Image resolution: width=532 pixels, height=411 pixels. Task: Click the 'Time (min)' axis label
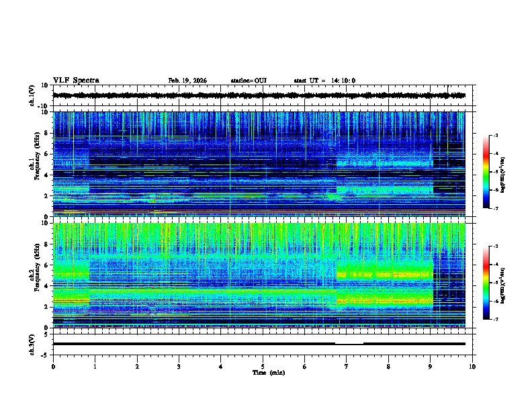pyautogui.click(x=269, y=373)
